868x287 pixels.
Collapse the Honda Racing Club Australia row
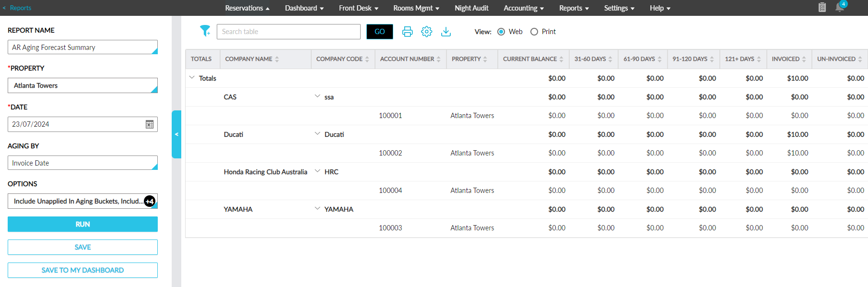click(317, 171)
